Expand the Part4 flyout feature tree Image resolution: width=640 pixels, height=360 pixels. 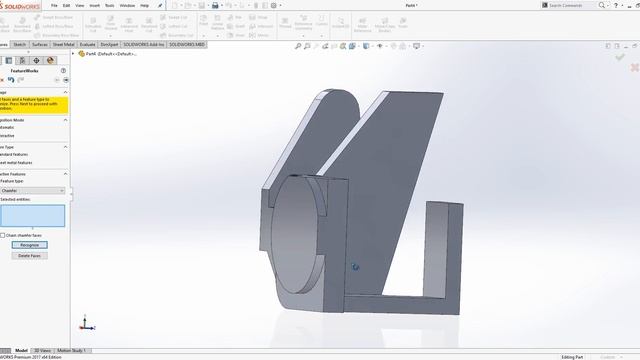pyautogui.click(x=73, y=53)
